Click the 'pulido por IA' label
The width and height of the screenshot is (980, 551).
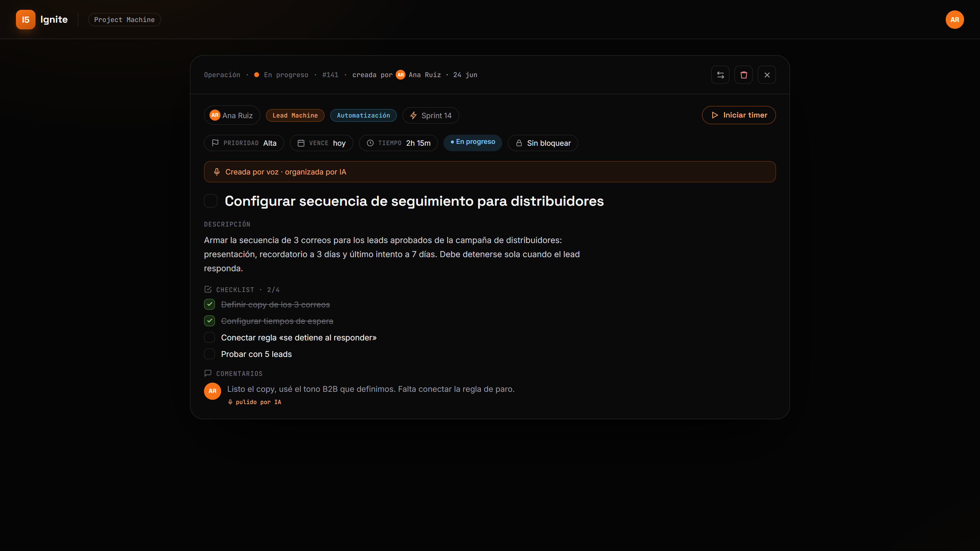[x=258, y=402]
